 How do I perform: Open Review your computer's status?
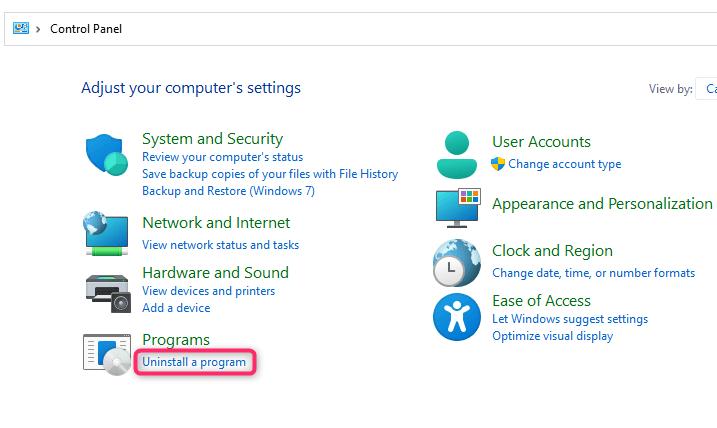point(222,157)
